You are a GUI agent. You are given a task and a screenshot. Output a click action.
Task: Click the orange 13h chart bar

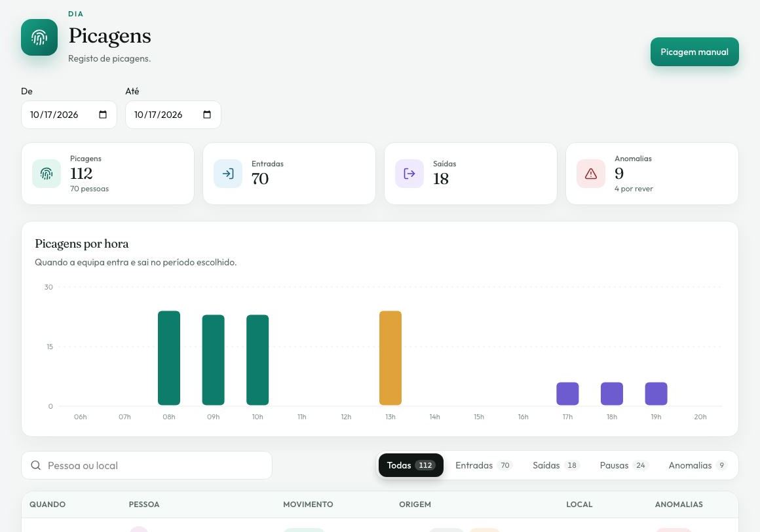point(390,358)
